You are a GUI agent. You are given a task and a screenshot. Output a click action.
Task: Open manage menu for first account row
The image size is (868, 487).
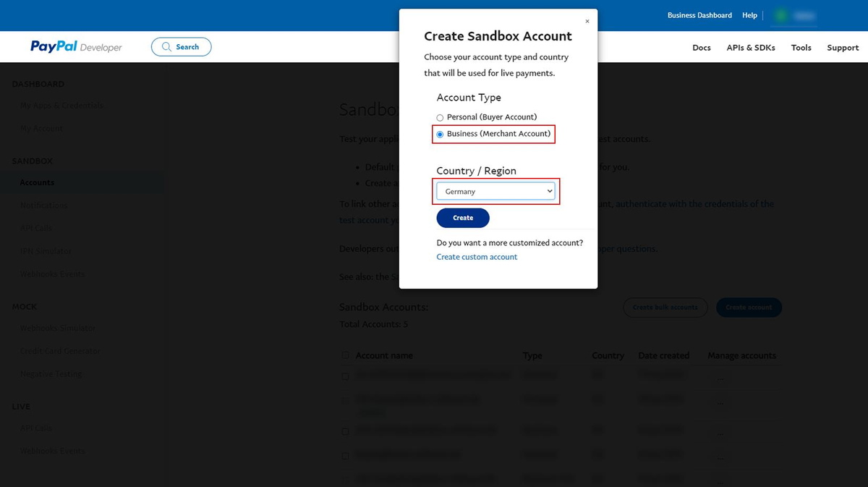coord(720,377)
